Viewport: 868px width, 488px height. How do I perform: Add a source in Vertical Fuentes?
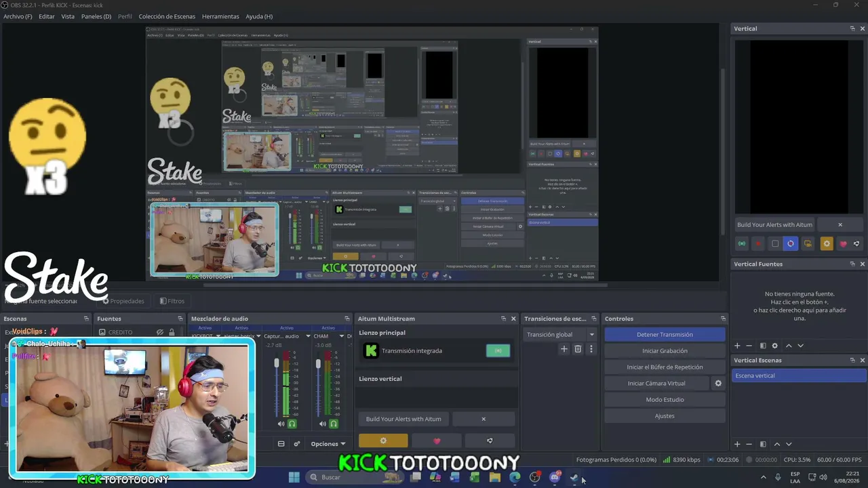(737, 346)
